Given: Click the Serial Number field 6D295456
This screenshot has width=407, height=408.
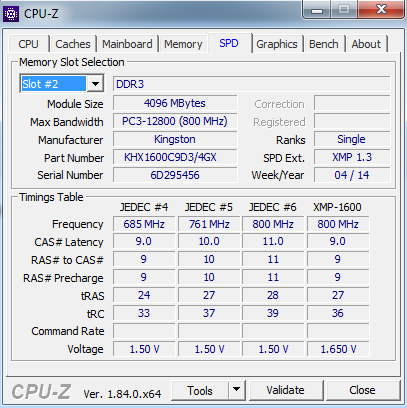Looking at the screenshot, I should tap(175, 175).
